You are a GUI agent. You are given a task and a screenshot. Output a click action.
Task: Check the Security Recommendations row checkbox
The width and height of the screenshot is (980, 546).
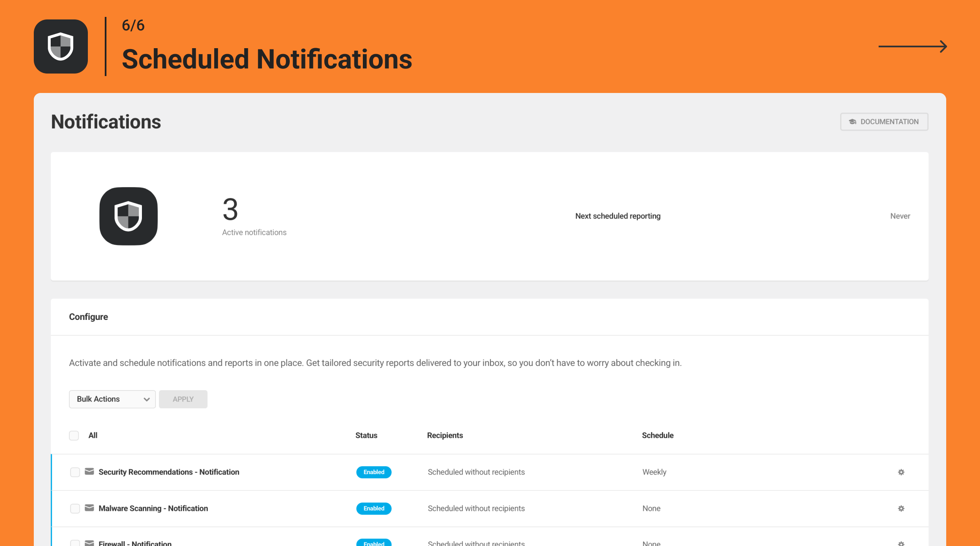75,472
